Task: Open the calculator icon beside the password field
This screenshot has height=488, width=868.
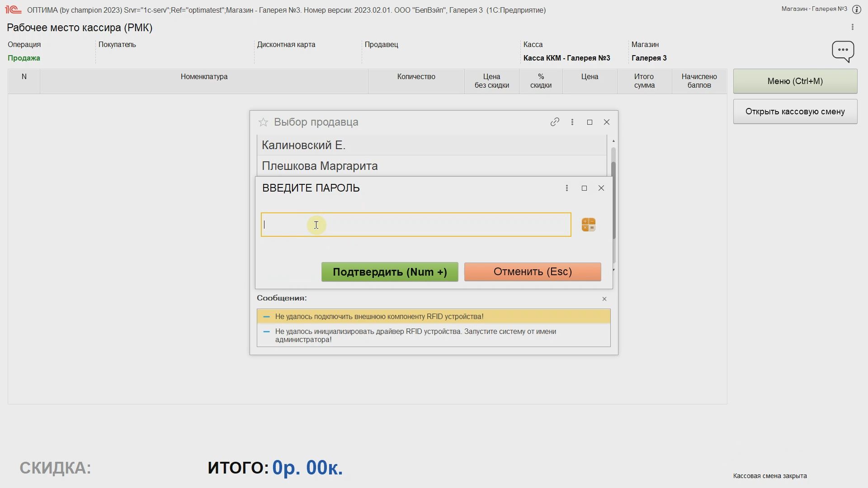Action: click(588, 225)
